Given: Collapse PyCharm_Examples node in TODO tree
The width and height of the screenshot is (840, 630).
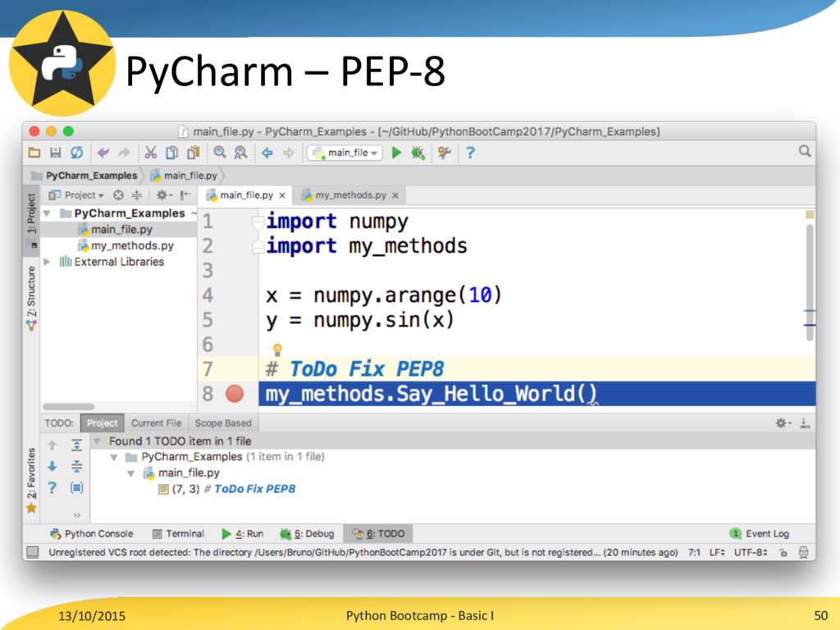Looking at the screenshot, I should [113, 458].
